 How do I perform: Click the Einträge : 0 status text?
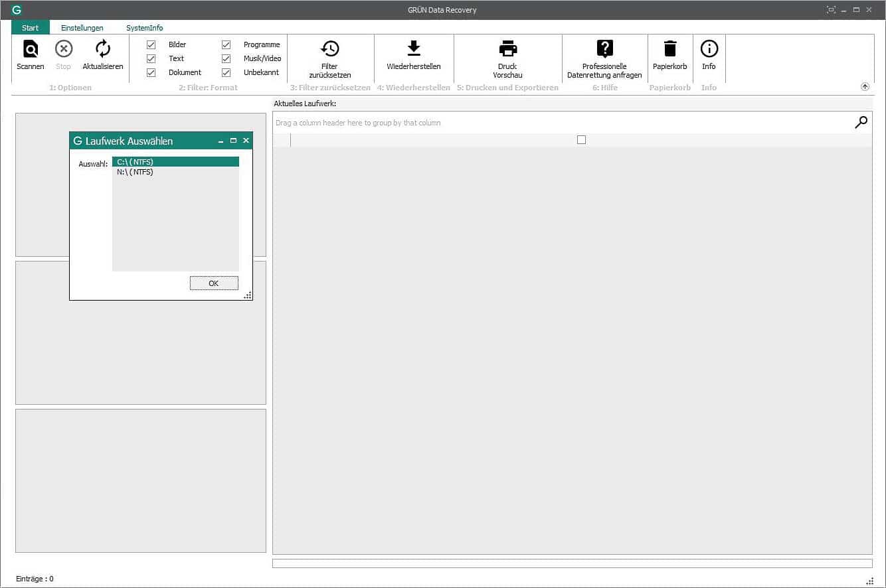point(35,579)
